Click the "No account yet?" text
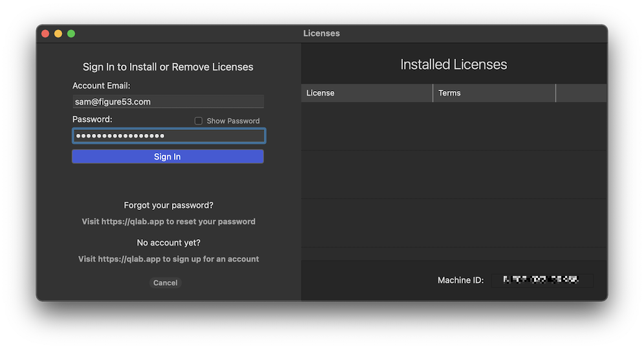Viewport: 644px width, 349px height. [x=168, y=243]
